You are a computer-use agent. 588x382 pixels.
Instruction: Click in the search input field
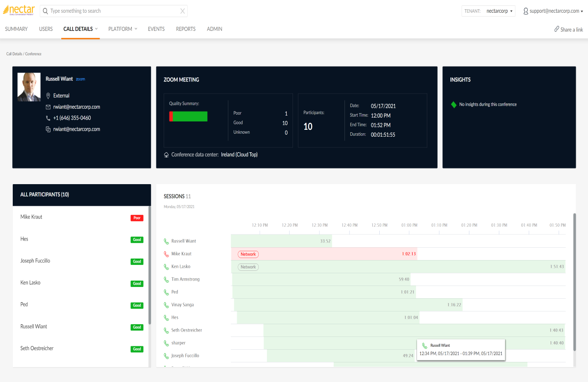point(114,11)
